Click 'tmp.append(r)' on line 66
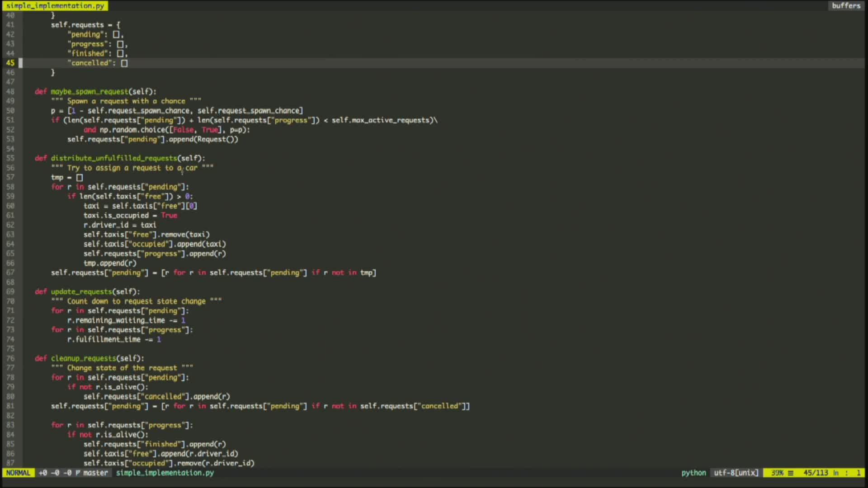This screenshot has height=488, width=868. [110, 263]
